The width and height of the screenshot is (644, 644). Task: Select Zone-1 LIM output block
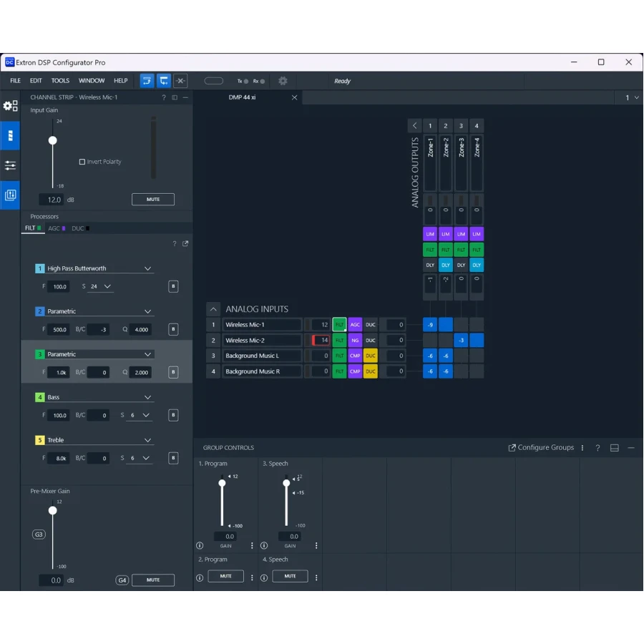click(x=430, y=234)
